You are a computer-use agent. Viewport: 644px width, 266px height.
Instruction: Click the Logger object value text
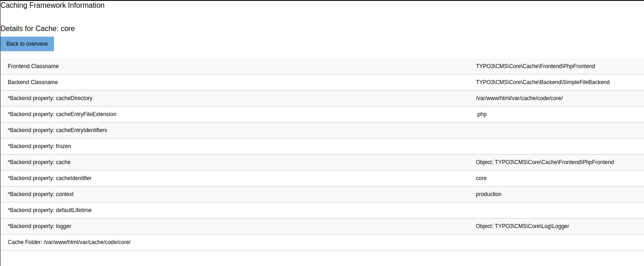point(522,226)
